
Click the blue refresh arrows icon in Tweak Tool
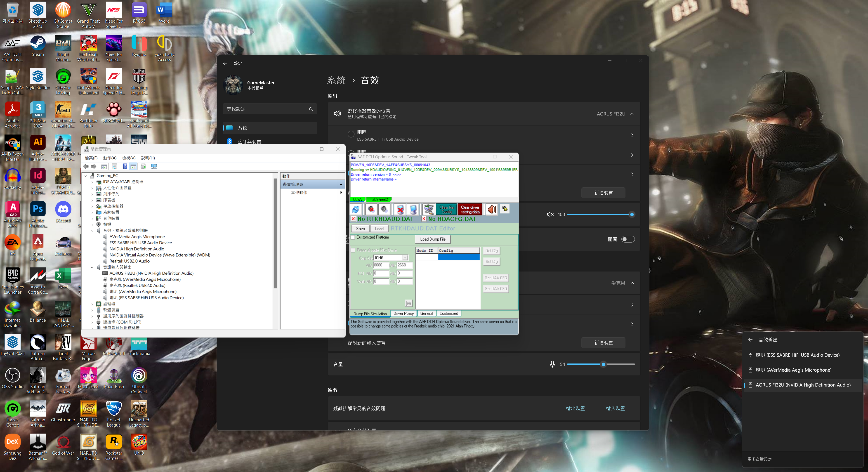356,209
